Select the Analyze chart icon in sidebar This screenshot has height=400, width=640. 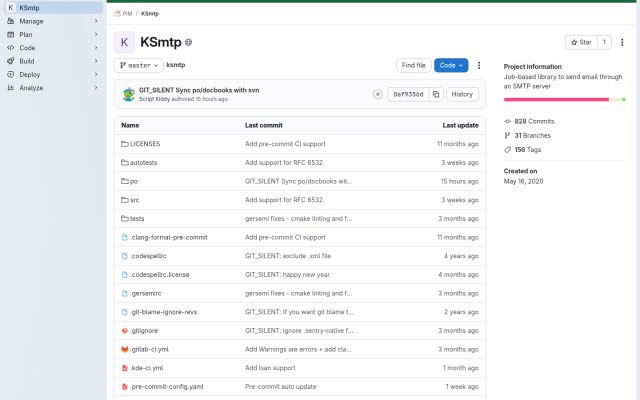point(11,88)
